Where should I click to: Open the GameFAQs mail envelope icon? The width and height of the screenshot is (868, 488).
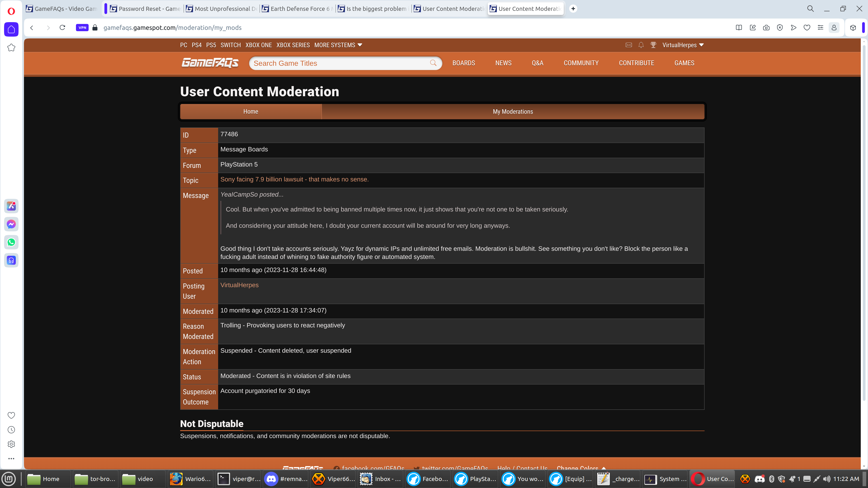628,45
